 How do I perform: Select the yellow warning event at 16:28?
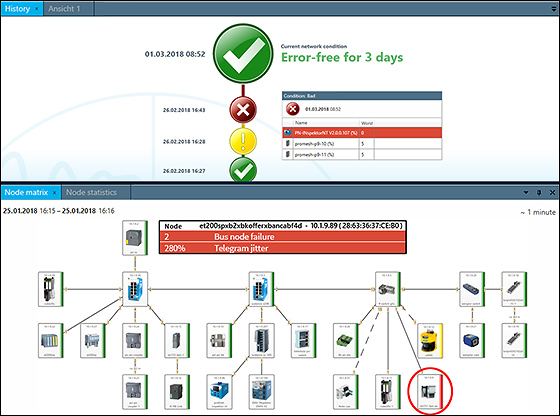[x=243, y=141]
